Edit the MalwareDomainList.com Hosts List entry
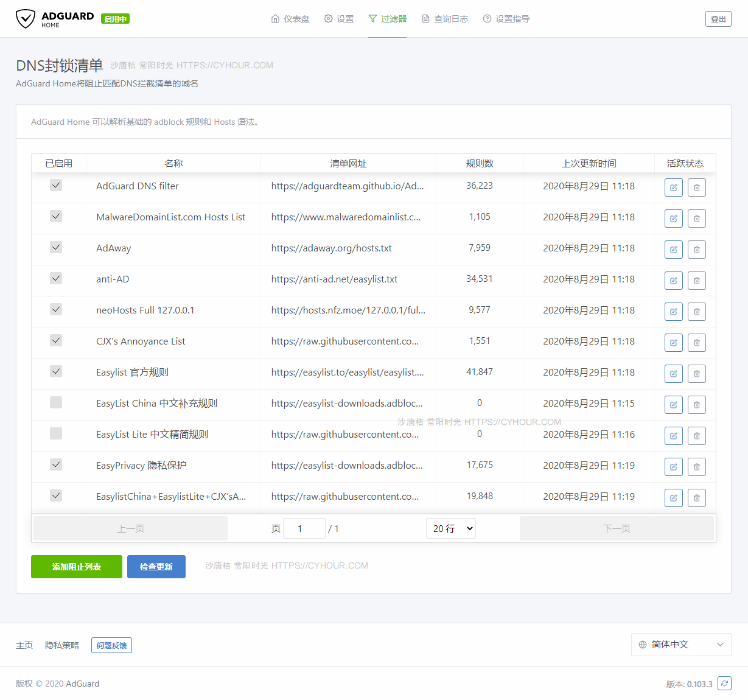The image size is (748, 700). click(674, 219)
